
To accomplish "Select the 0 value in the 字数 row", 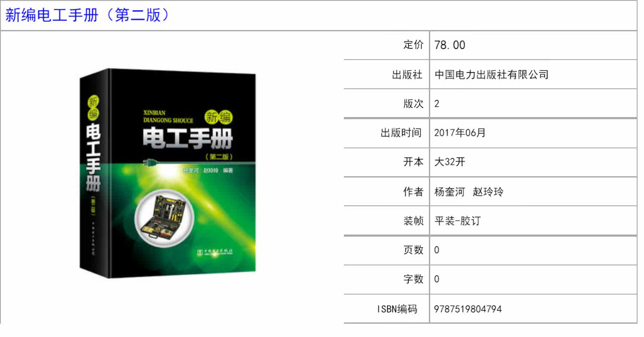I will tap(437, 280).
